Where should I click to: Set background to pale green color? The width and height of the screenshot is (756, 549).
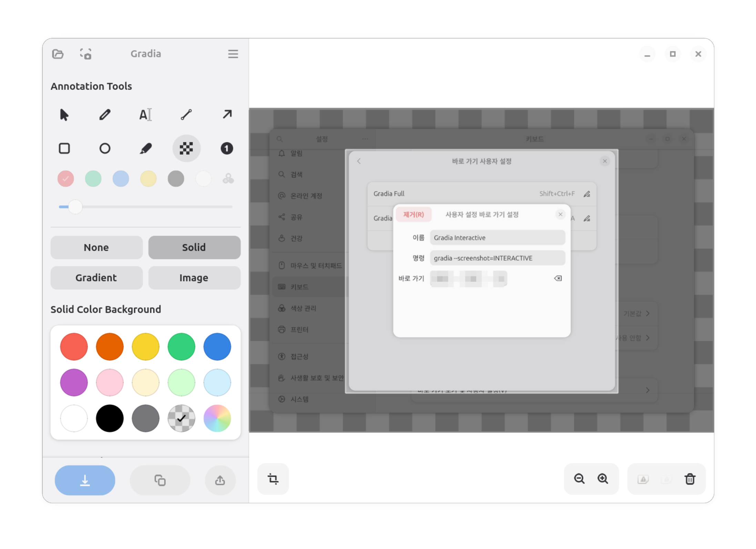pyautogui.click(x=182, y=383)
